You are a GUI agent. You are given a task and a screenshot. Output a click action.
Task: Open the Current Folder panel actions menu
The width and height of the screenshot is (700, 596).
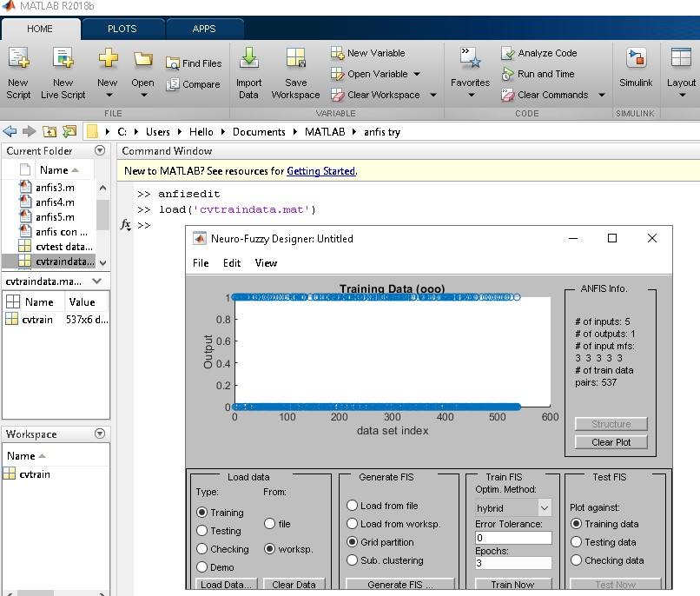(100, 150)
